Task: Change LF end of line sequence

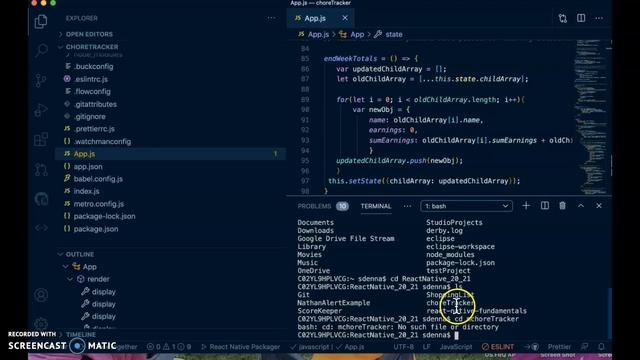Action: (x=427, y=347)
